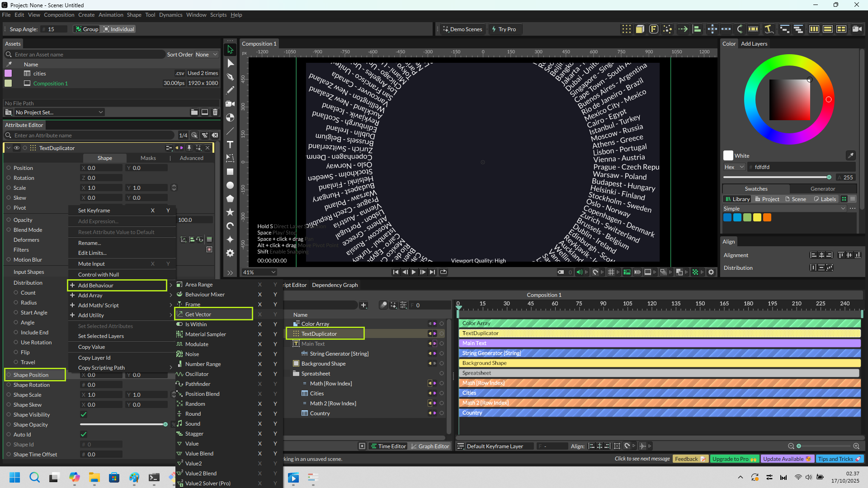Click the eyedropper icon beside White
Viewport: 868px width, 488px height.
[x=850, y=155]
